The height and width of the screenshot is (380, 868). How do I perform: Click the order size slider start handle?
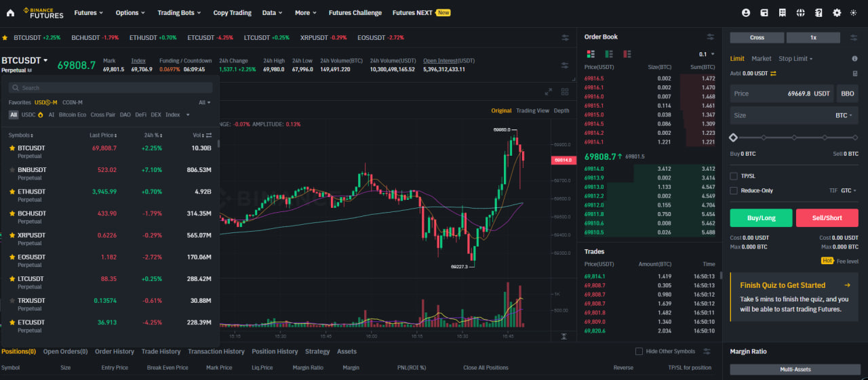tap(733, 138)
